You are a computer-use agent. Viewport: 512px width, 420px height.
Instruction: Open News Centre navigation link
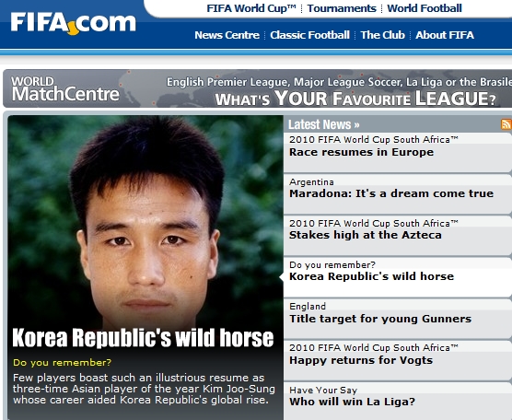tap(227, 35)
